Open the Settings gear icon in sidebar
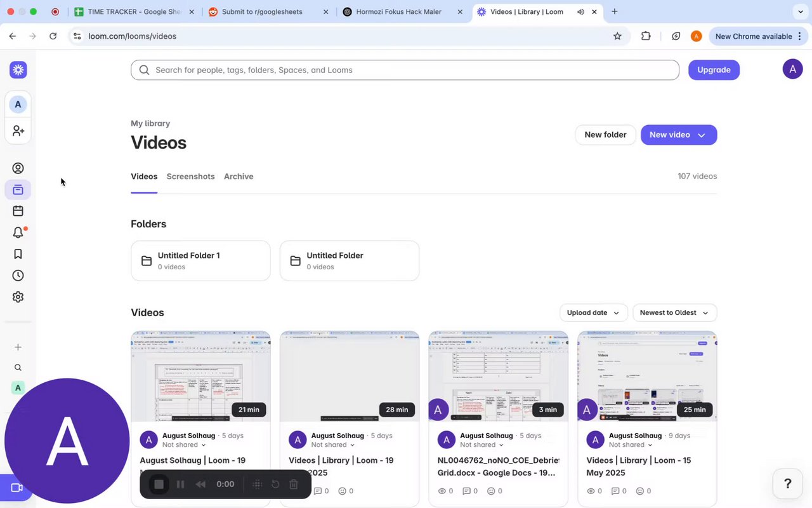The width and height of the screenshot is (812, 508). coord(18,297)
